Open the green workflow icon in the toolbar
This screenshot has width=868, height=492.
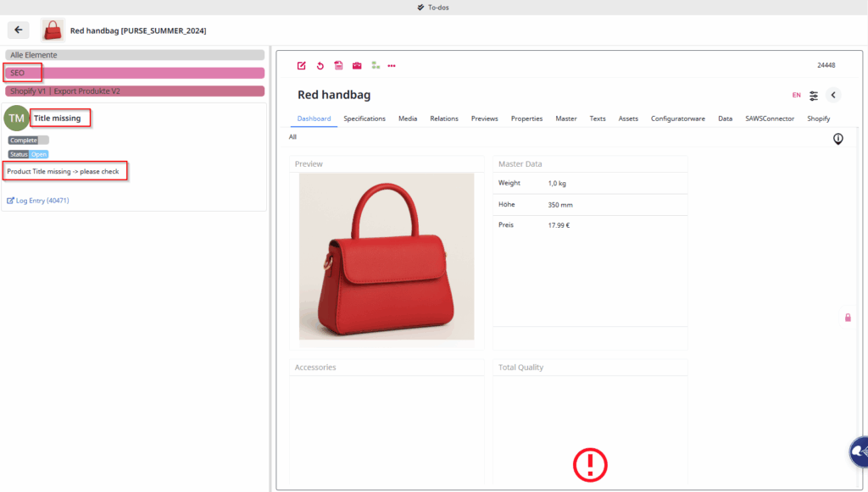374,65
